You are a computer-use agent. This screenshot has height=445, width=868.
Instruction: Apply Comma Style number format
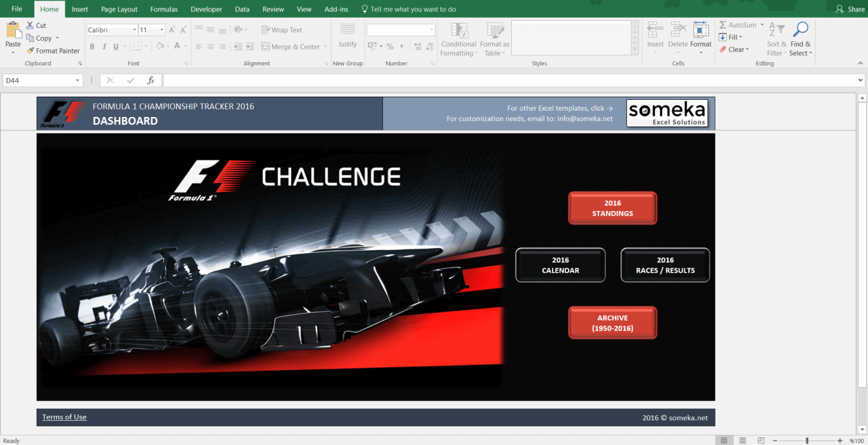tap(402, 46)
